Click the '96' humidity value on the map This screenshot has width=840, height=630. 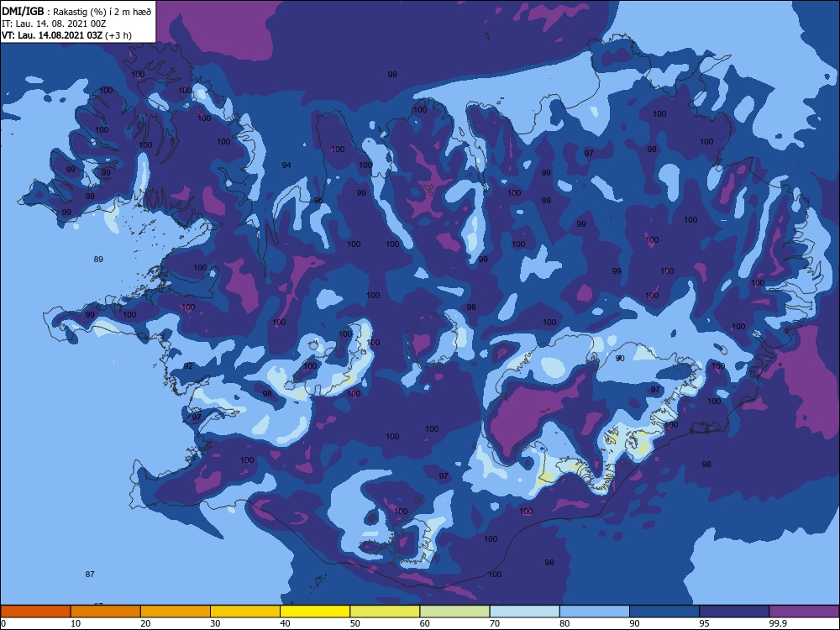(318, 201)
